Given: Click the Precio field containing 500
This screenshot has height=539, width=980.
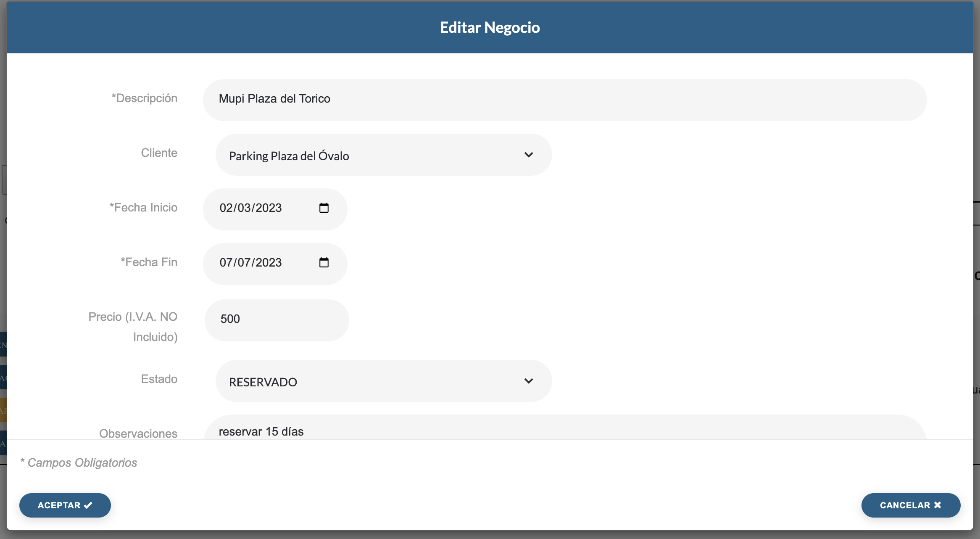Looking at the screenshot, I should click(x=277, y=320).
